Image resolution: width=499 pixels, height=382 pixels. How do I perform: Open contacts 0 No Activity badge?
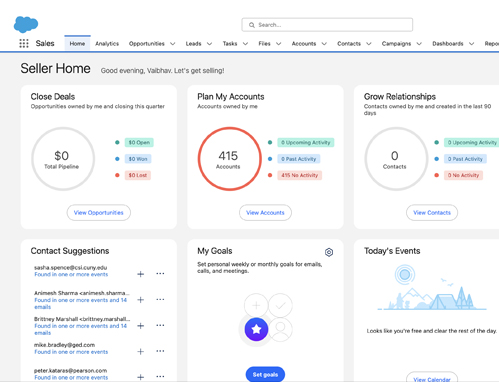point(463,175)
